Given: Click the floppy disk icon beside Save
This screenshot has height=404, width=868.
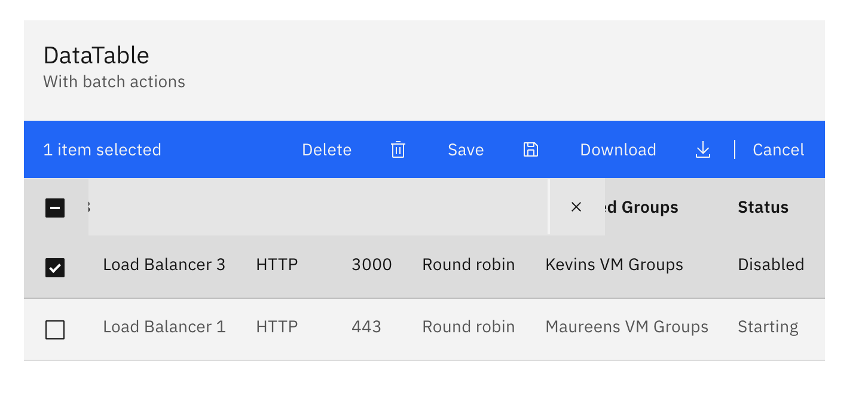Looking at the screenshot, I should click(x=530, y=150).
